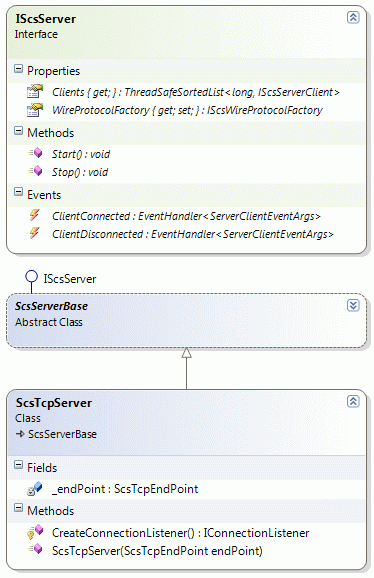Click the IScsServer lollipop label
Screen dimensions: 374x578
tap(70, 279)
